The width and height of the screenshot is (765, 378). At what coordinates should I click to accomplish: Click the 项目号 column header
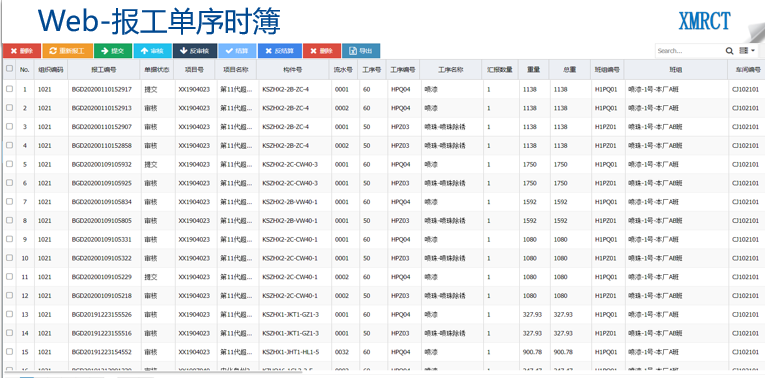(x=195, y=70)
